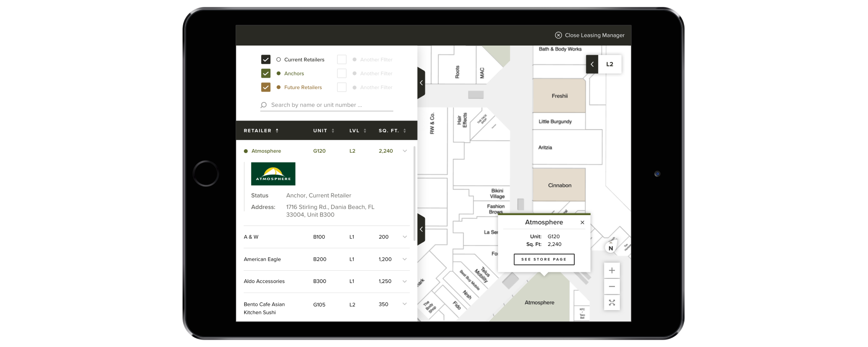Click the Current Retailers filter label

click(x=304, y=60)
